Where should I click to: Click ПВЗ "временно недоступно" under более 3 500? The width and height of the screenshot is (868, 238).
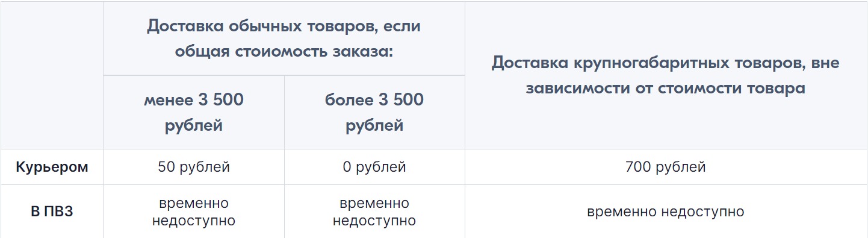(x=374, y=212)
